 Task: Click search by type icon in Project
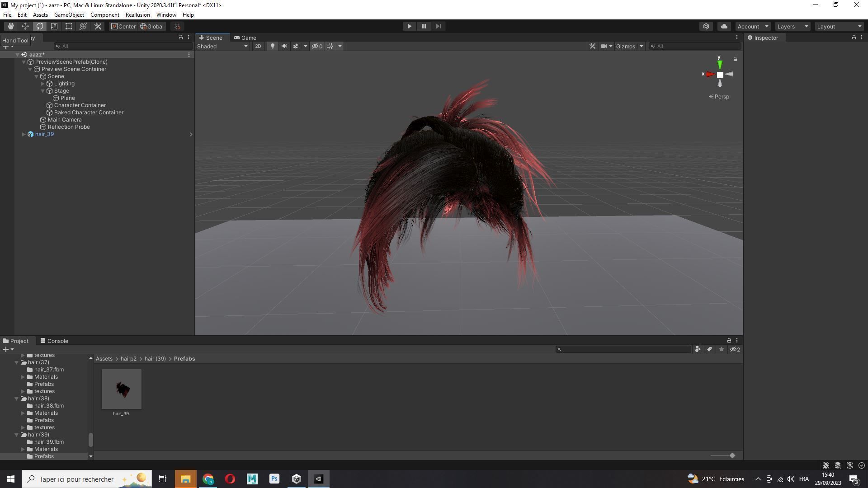click(698, 349)
